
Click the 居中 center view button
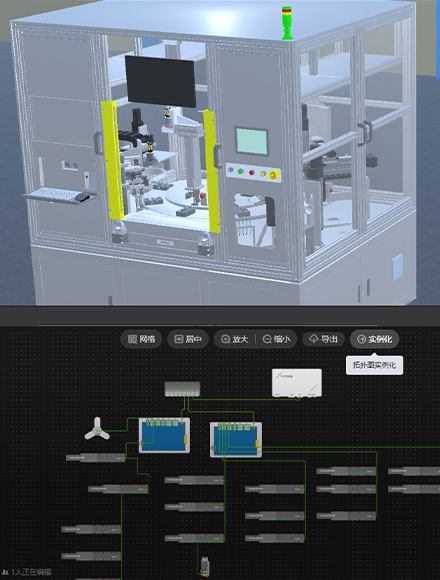pyautogui.click(x=188, y=339)
